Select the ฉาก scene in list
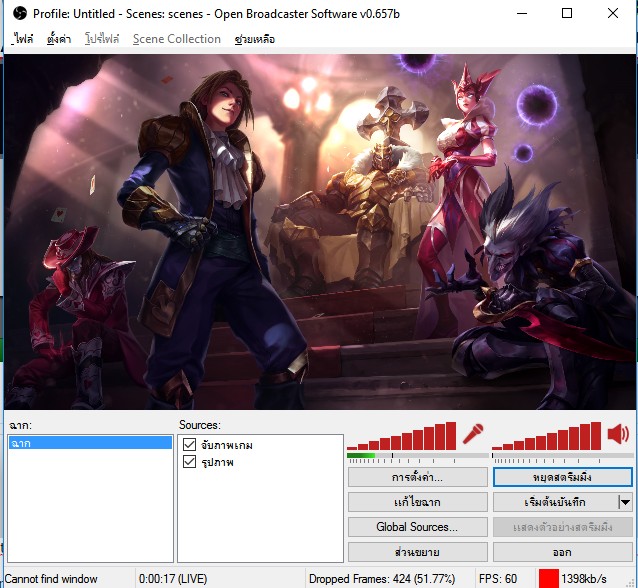Image resolution: width=638 pixels, height=588 pixels. point(90,443)
